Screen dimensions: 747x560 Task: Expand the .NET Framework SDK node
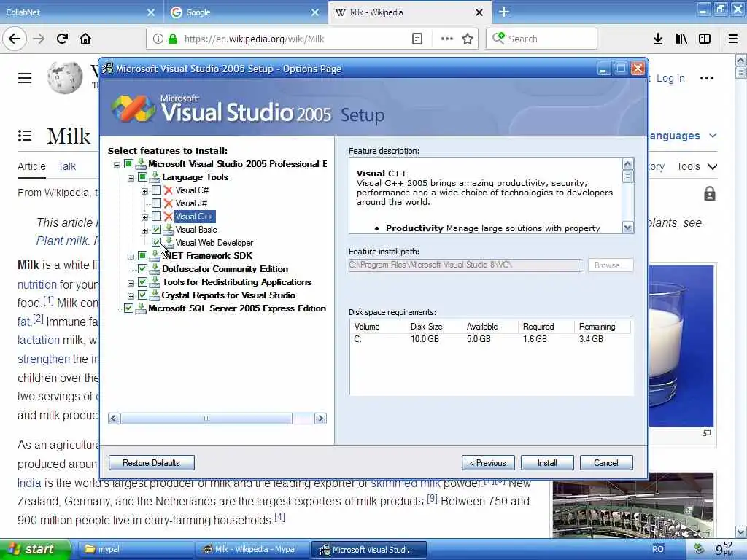pyautogui.click(x=131, y=257)
